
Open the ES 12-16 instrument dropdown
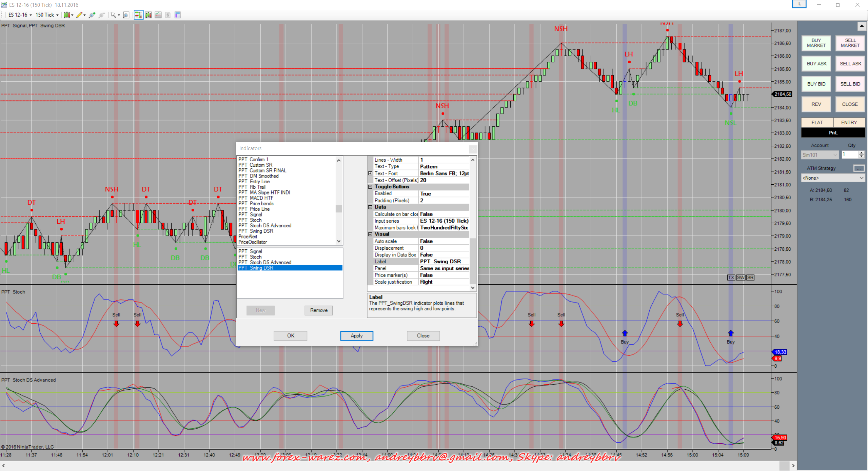point(20,15)
